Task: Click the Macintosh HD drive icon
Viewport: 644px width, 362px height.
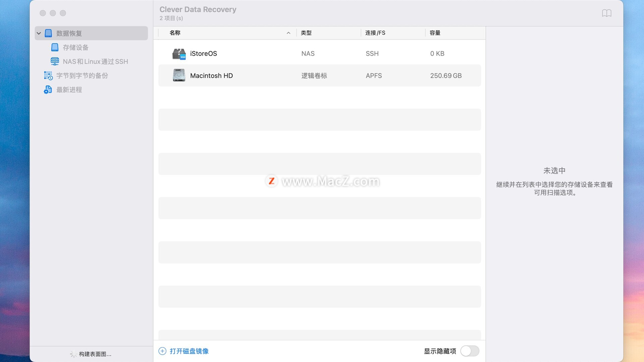Action: click(179, 75)
